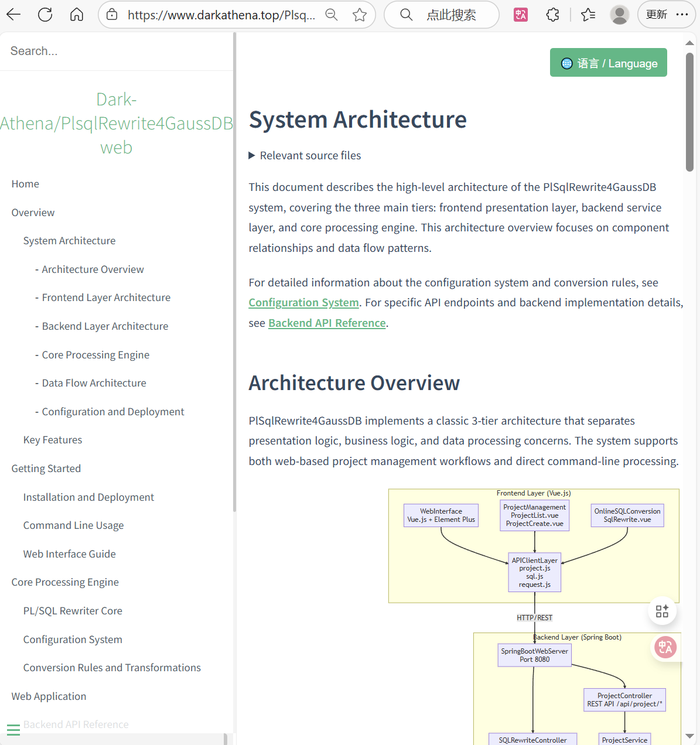Open the zoom-out magnifier in address bar
700x745 pixels.
(332, 15)
